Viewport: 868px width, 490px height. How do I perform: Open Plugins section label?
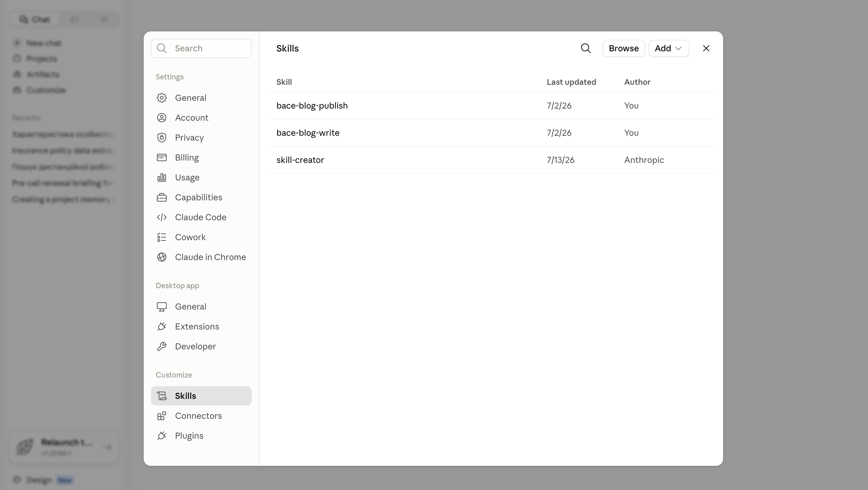click(x=189, y=435)
